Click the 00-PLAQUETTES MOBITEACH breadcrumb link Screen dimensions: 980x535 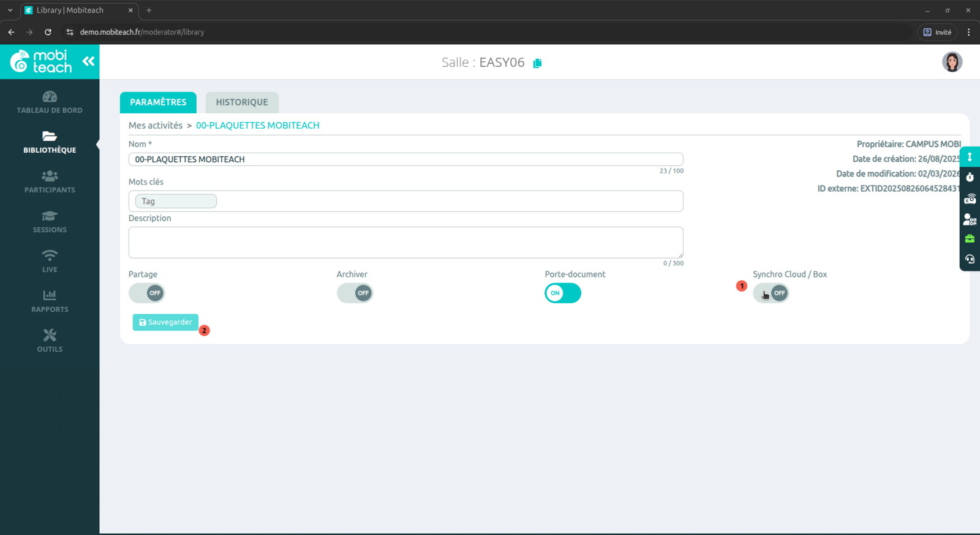pyautogui.click(x=258, y=126)
